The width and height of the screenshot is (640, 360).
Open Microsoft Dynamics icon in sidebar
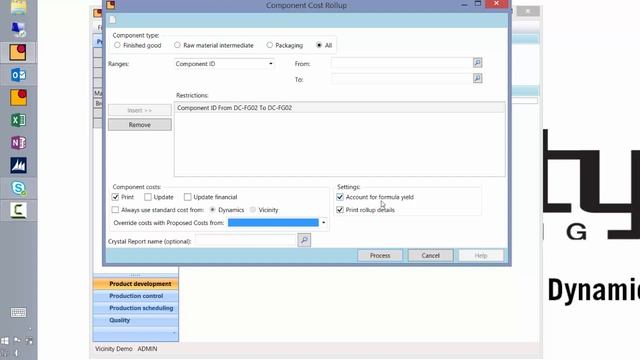tap(18, 165)
